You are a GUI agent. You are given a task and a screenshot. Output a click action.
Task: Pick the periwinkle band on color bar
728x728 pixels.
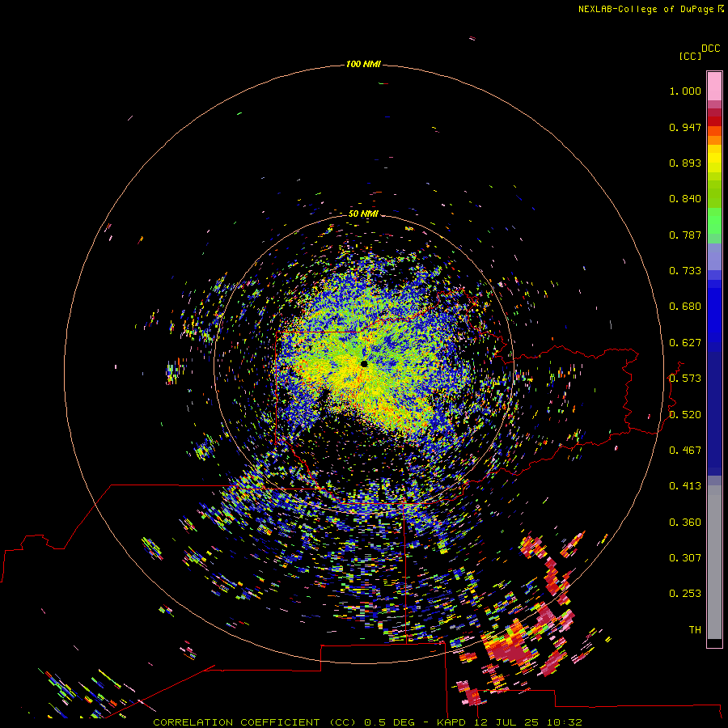(714, 257)
